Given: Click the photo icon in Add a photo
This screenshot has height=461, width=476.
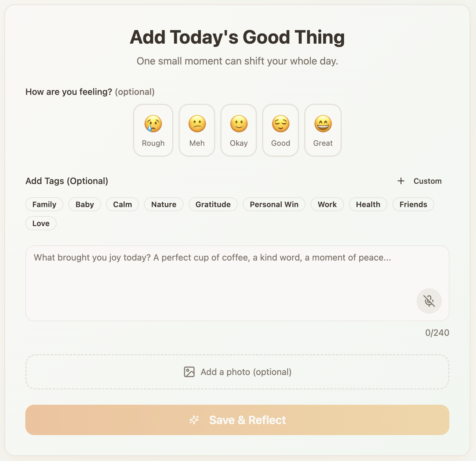Looking at the screenshot, I should pos(189,372).
